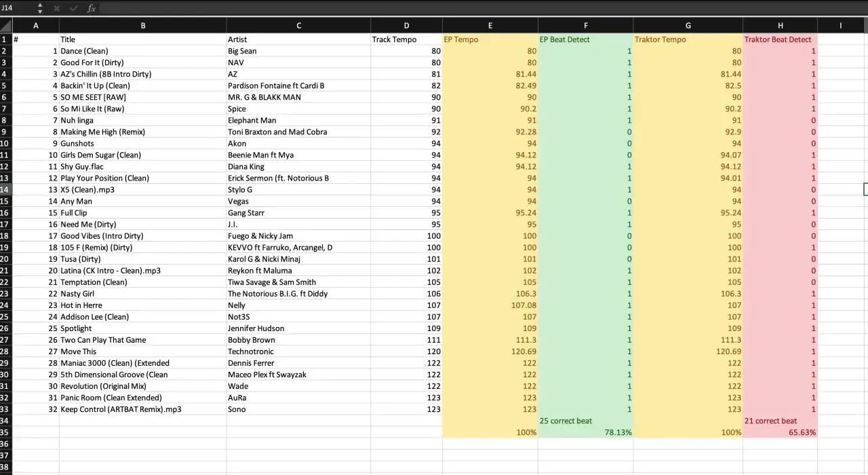Select the artist cell 'Tiwa Savage & Sam Smith'
The height and width of the screenshot is (475, 868).
(298, 282)
